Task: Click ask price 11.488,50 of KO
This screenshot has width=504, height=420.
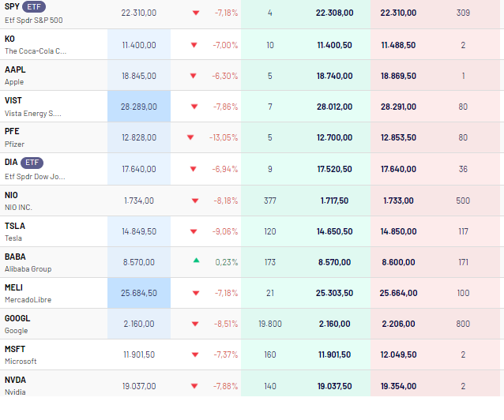Action: tap(399, 45)
